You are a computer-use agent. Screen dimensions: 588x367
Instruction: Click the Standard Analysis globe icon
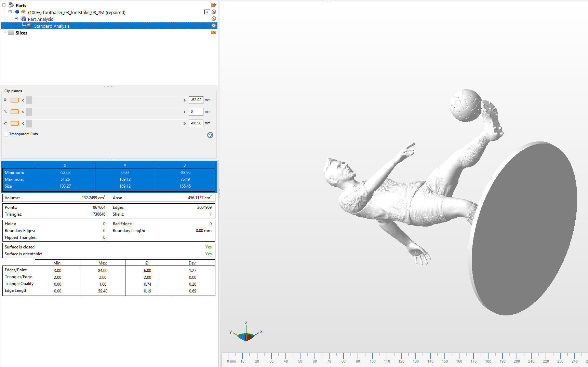coord(29,26)
